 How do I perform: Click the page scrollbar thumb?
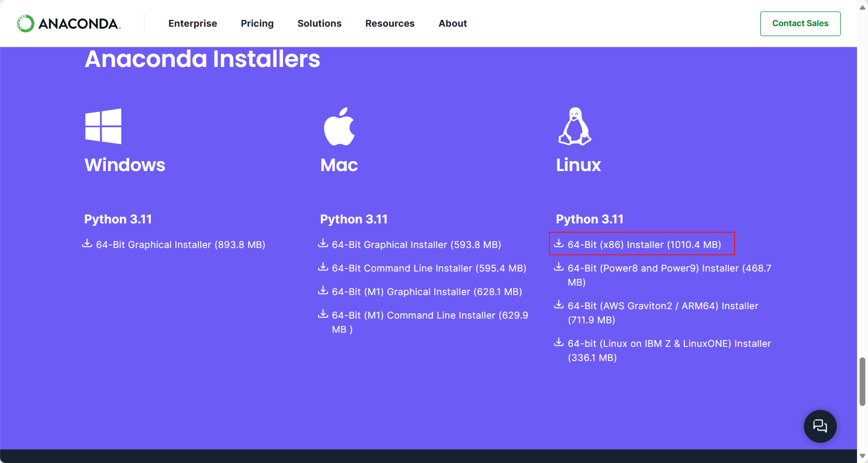862,381
